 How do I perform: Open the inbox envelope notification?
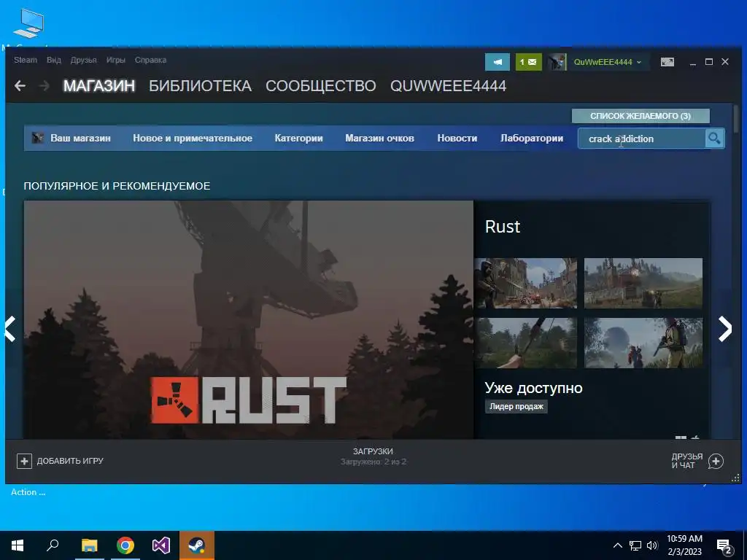point(528,62)
